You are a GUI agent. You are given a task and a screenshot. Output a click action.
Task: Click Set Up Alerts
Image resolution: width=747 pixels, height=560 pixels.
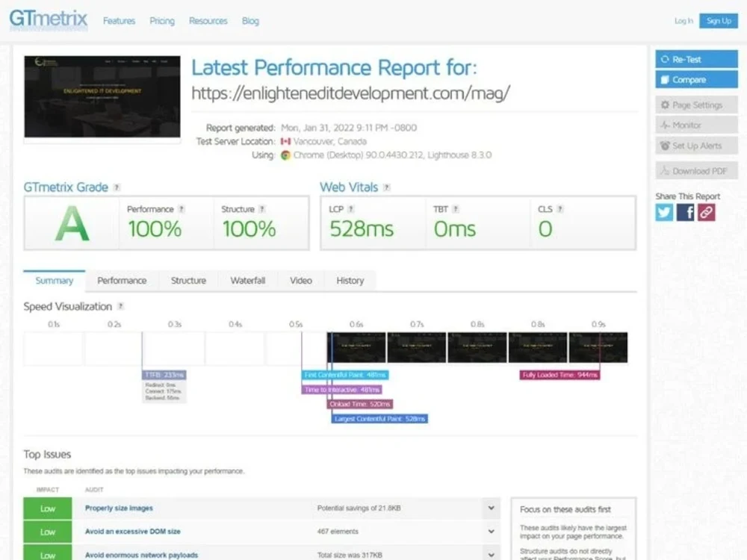pos(696,146)
